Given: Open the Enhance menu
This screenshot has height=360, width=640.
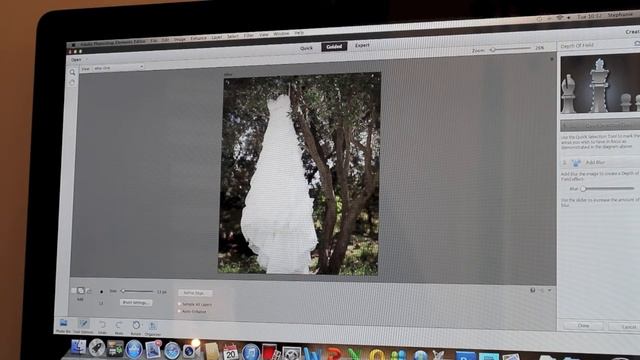Looking at the screenshot, I should (198, 39).
